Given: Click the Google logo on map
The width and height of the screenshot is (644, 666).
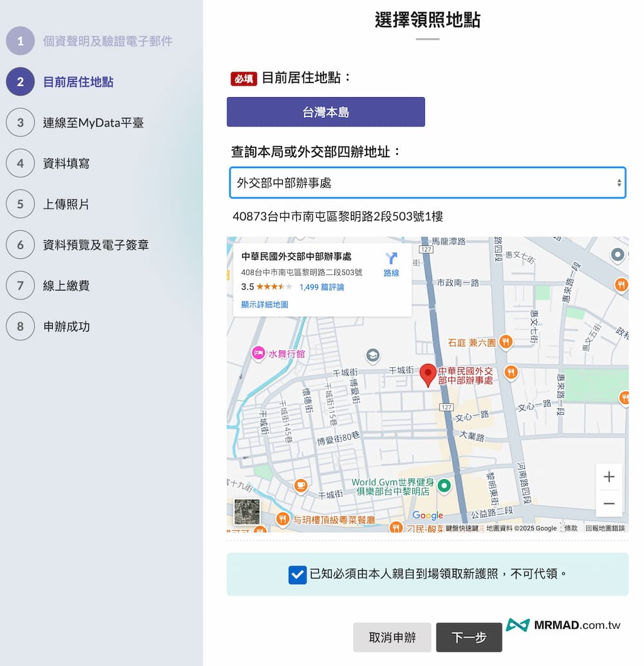Looking at the screenshot, I should pyautogui.click(x=428, y=515).
